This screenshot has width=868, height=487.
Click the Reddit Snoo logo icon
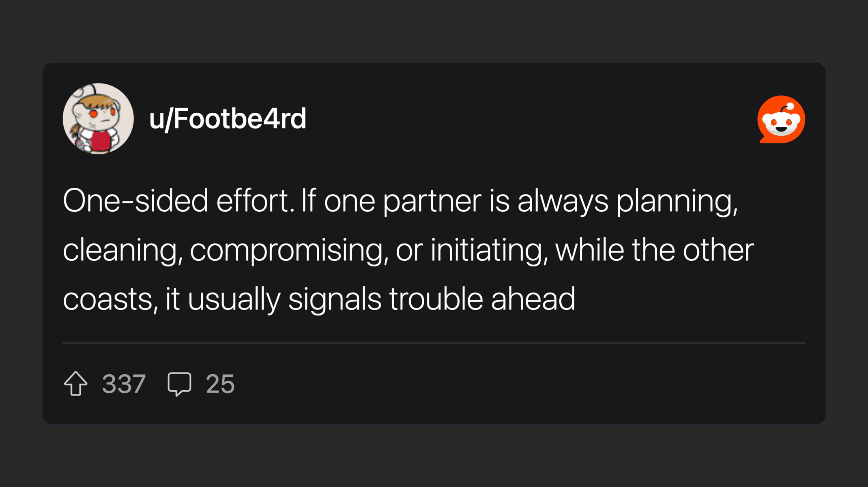[x=781, y=120]
